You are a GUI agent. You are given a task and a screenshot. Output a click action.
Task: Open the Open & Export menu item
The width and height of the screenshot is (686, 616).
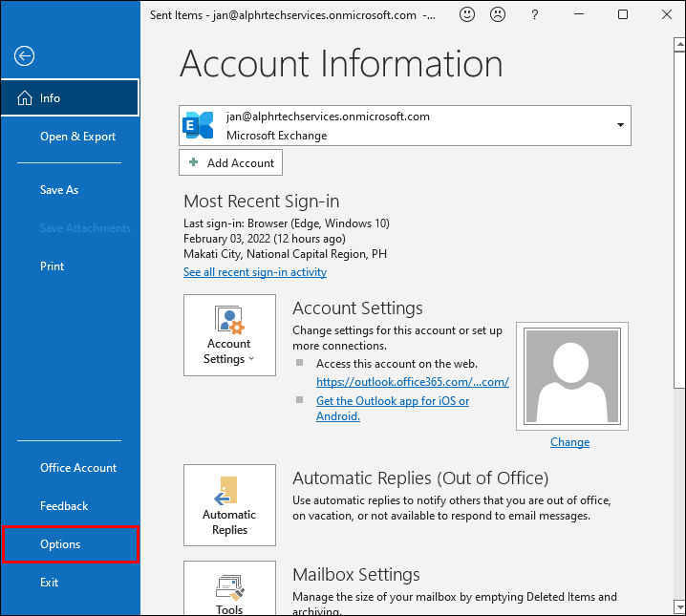click(x=77, y=137)
